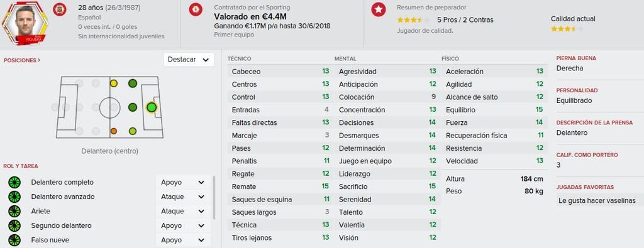This screenshot has width=644, height=248.
Task: Click the Delantero avanzado role suitability icon
Action: (14, 197)
